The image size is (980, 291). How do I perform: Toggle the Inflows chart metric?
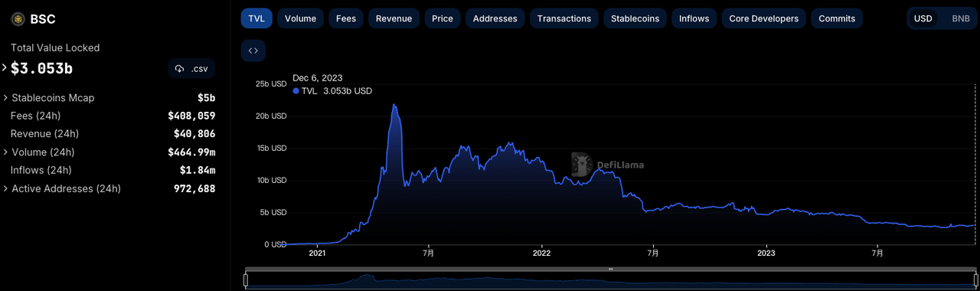[x=694, y=18]
